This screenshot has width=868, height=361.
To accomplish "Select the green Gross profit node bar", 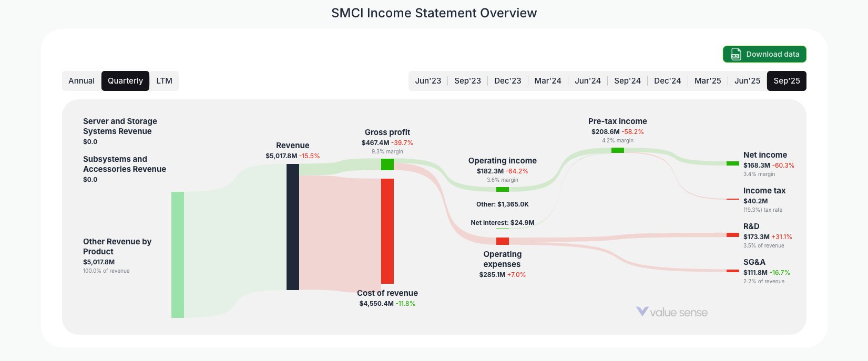I will pyautogui.click(x=387, y=164).
